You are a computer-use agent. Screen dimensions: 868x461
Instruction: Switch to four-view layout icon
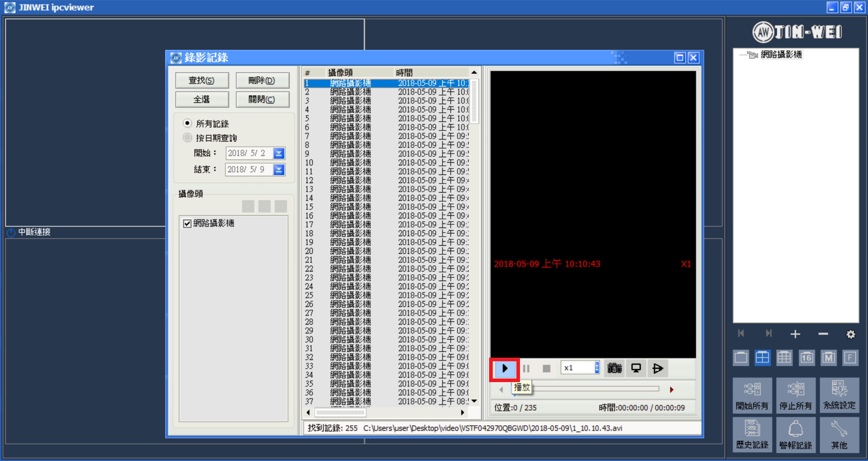(x=763, y=358)
